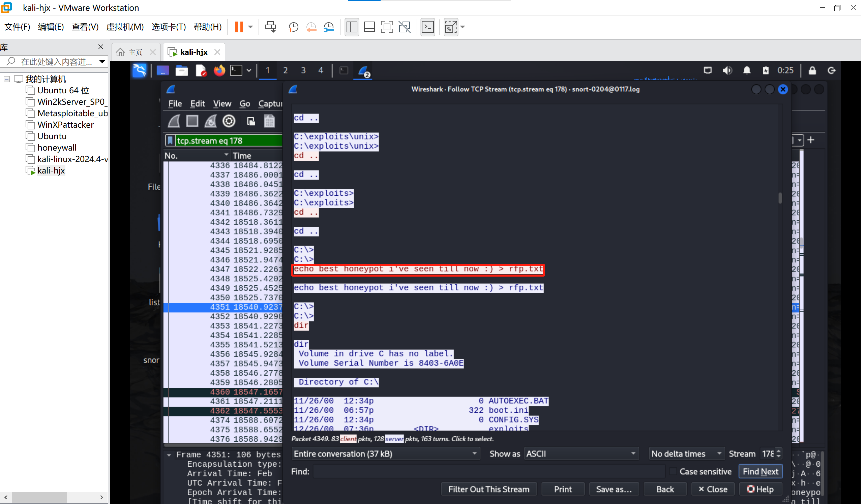
Task: Click Filter Out This Stream
Action: 488,489
